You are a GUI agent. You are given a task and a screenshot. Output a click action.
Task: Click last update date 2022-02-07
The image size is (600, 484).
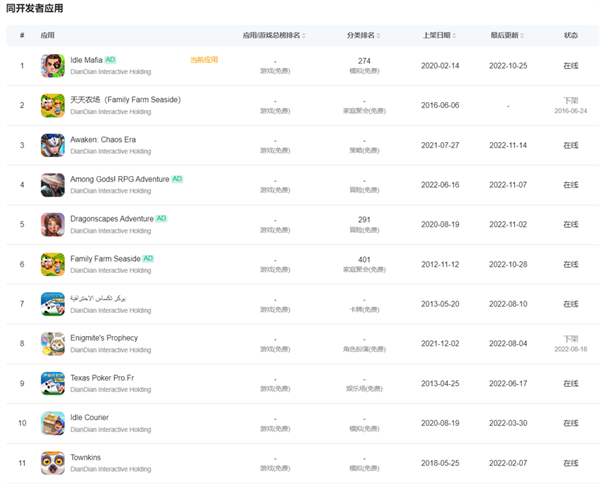(x=508, y=463)
